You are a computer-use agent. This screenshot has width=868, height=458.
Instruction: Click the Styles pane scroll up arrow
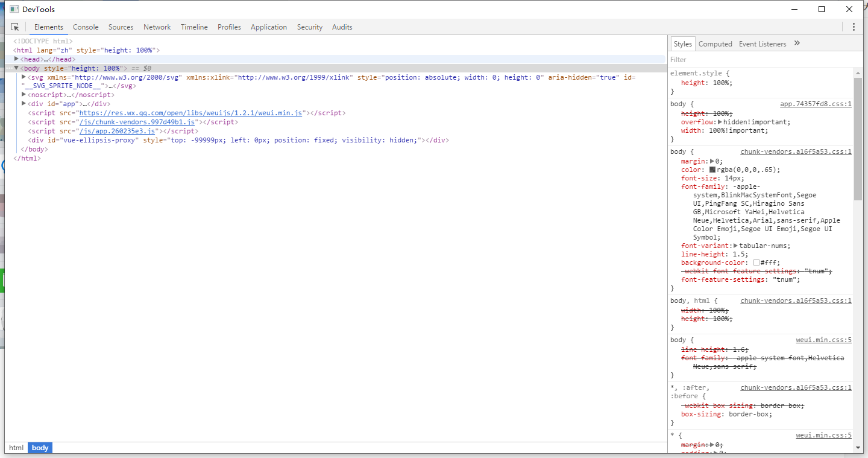(x=858, y=73)
